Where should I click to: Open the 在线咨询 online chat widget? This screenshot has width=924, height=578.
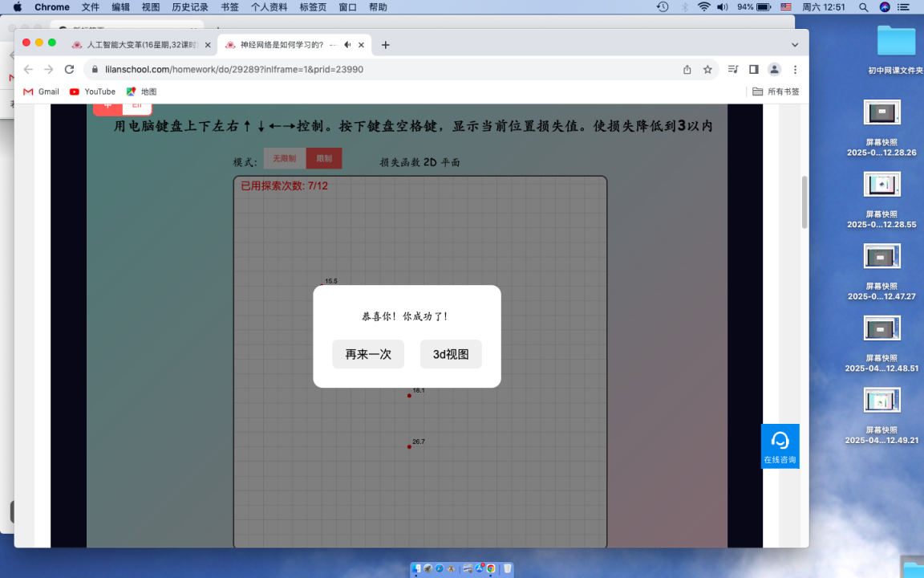pyautogui.click(x=780, y=446)
